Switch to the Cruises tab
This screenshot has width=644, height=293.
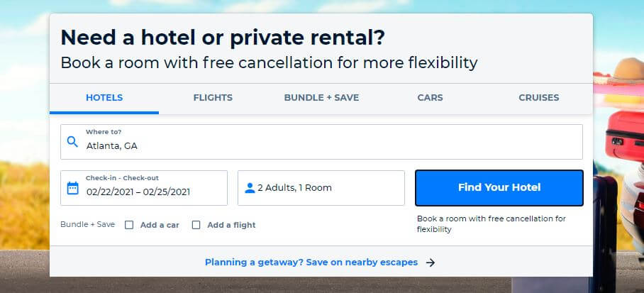tap(538, 98)
